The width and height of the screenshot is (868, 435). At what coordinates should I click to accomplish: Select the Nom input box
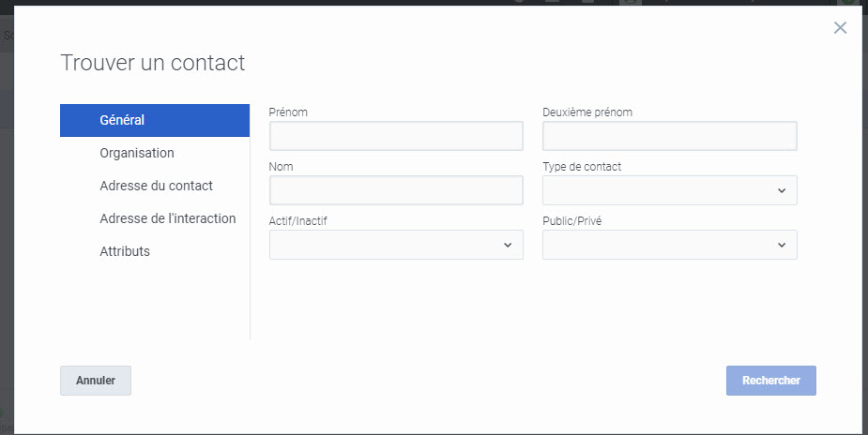pyautogui.click(x=396, y=190)
